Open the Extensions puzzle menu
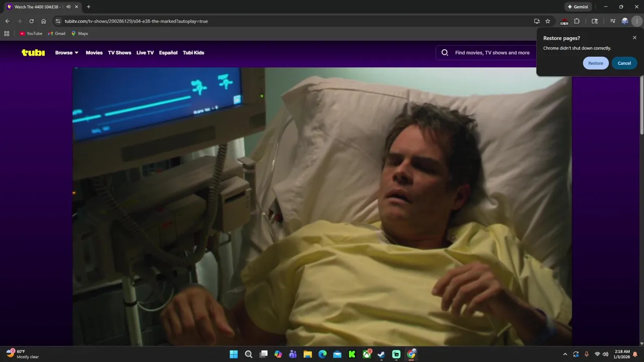This screenshot has width=644, height=362. pos(577,21)
